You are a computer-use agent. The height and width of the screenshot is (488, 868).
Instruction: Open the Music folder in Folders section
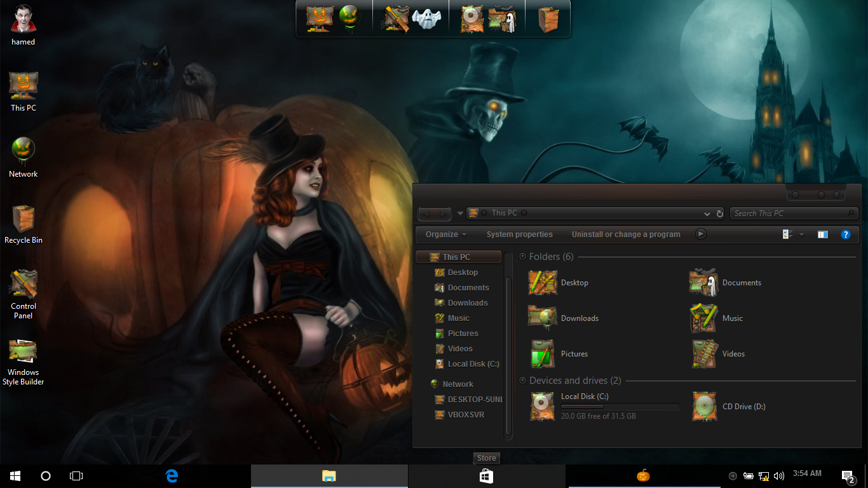[704, 318]
